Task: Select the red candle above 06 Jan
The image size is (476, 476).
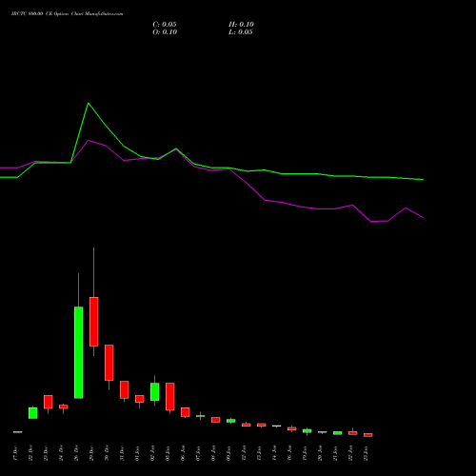Action: pos(186,412)
